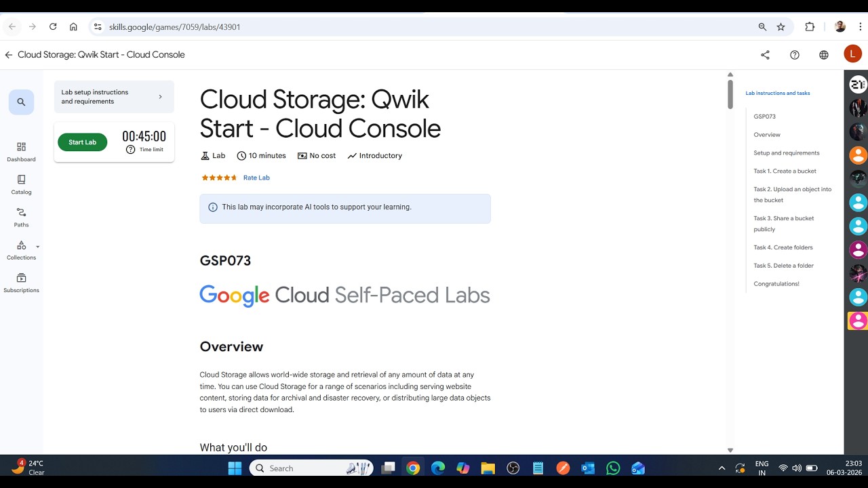Open Outlook from the taskbar

pos(588,468)
